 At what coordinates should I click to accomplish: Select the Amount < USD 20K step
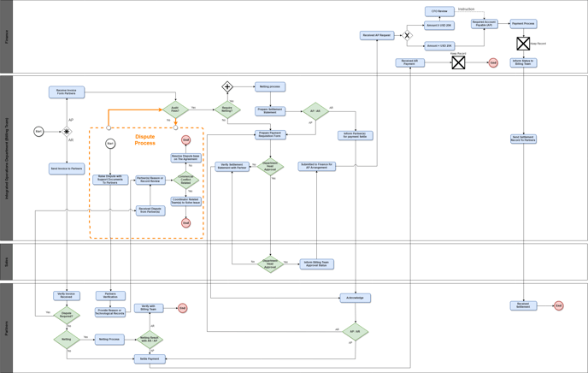[x=439, y=46]
